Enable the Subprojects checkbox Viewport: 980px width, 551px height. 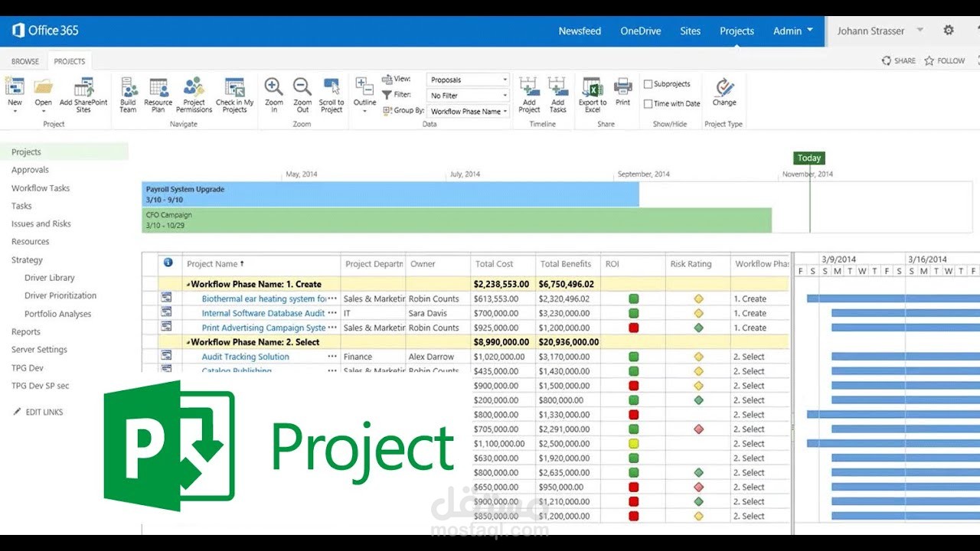click(x=648, y=84)
